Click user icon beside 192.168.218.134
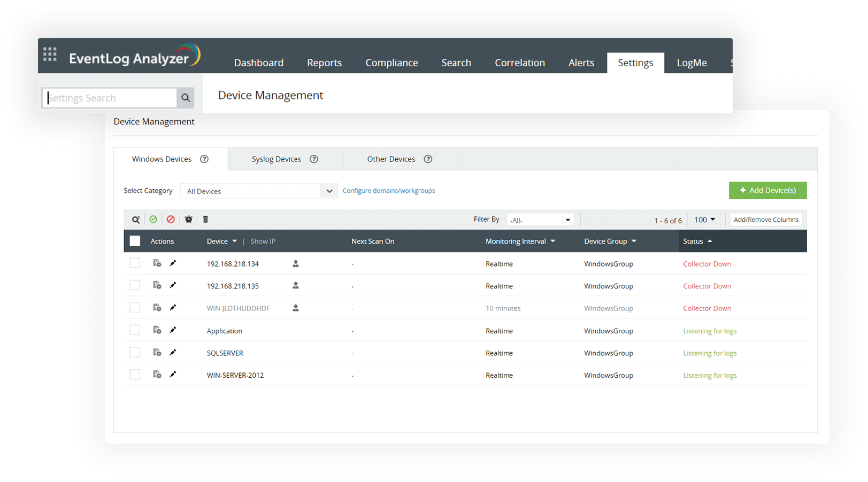 [x=296, y=263]
